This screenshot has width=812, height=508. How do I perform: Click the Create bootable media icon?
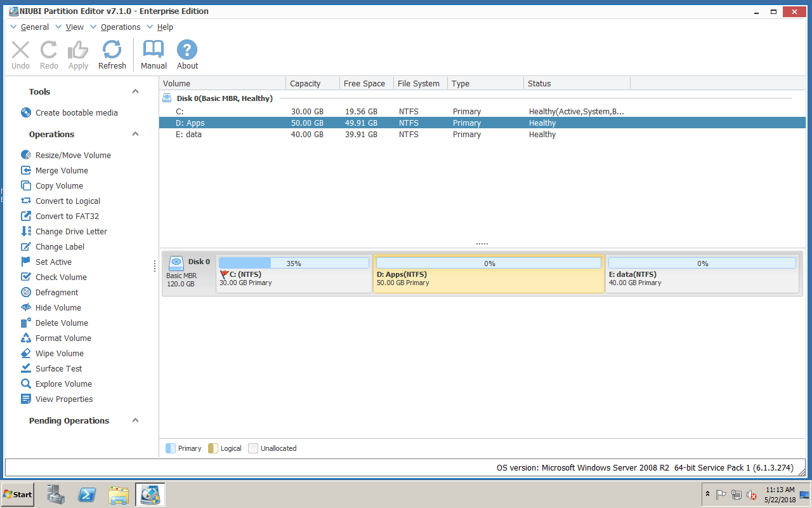26,112
